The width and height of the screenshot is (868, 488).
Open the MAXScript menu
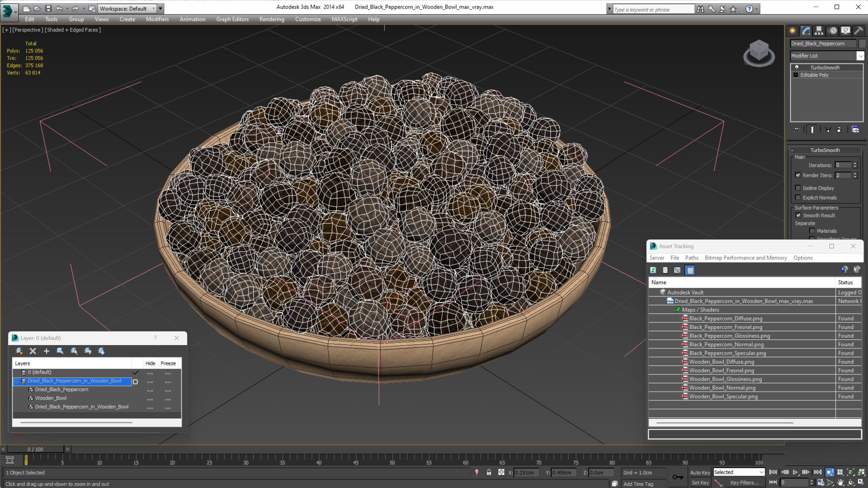344,19
